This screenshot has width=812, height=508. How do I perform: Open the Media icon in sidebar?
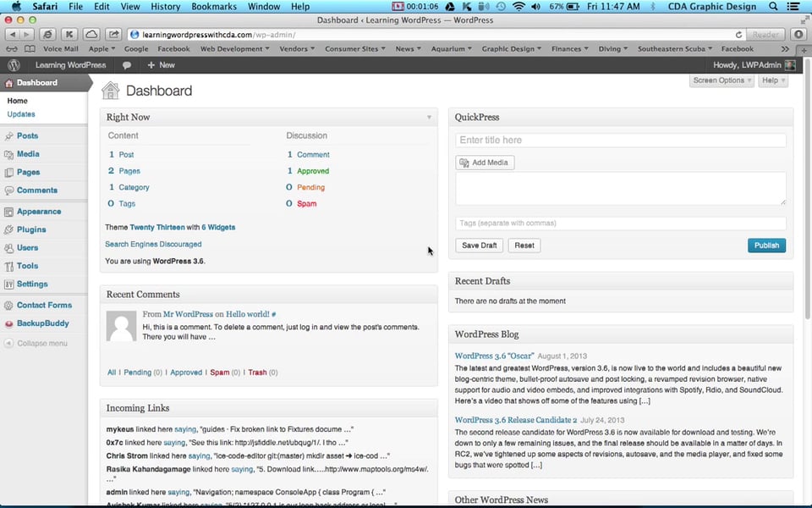tap(8, 154)
